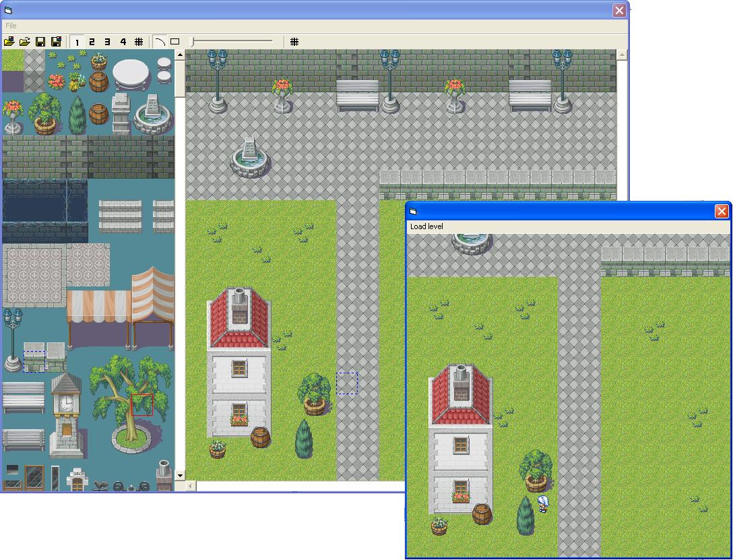Open the File menu

pyautogui.click(x=11, y=26)
